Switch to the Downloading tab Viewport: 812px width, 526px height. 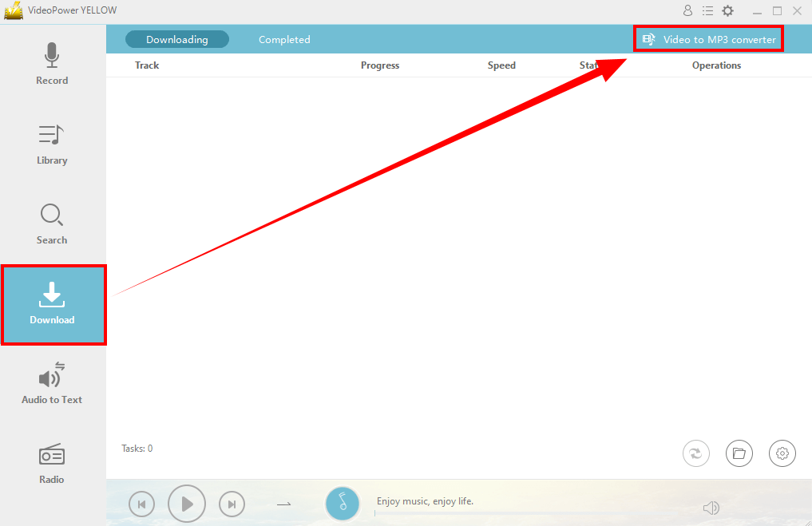click(177, 39)
